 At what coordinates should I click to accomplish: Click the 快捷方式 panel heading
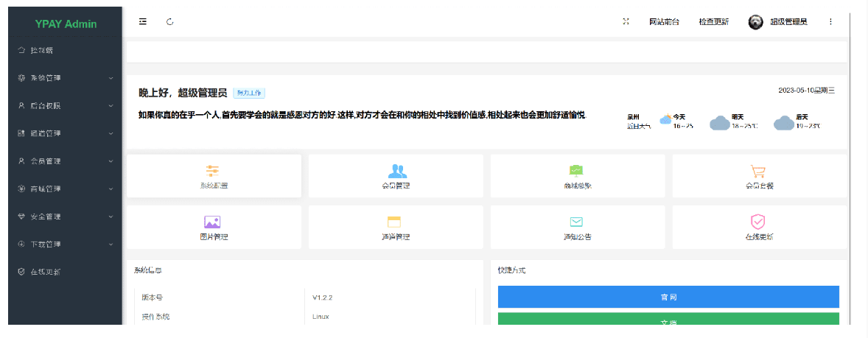click(511, 270)
